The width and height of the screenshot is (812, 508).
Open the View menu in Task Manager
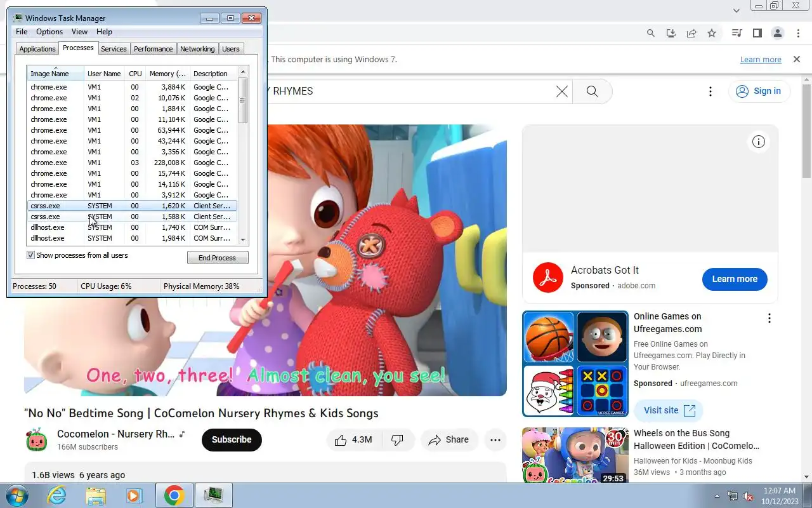[x=79, y=32]
